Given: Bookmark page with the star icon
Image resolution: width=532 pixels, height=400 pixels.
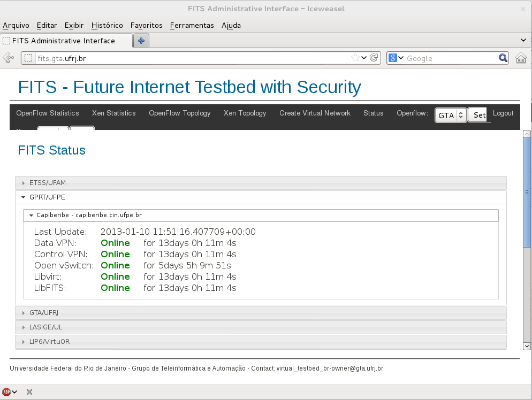Looking at the screenshot, I should click(355, 58).
